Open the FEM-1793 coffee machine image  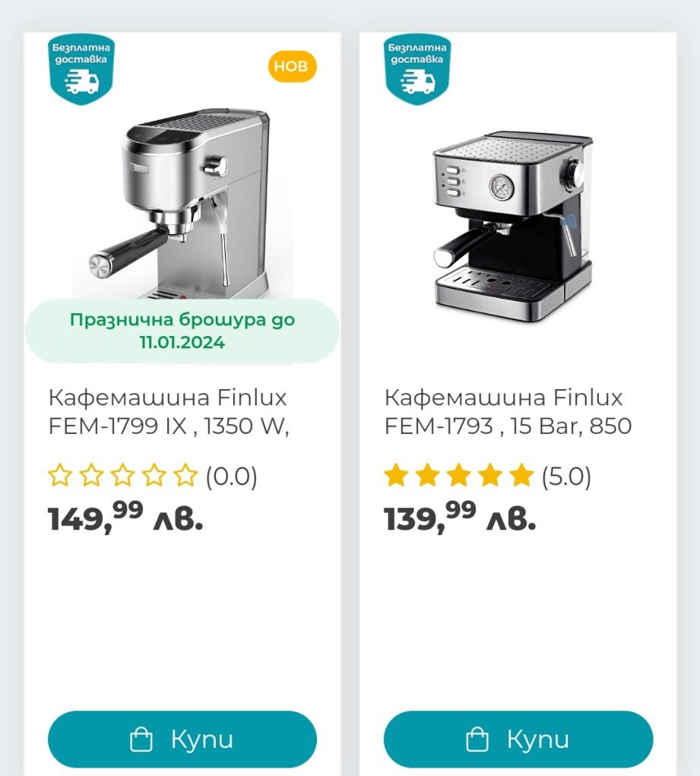pos(513,226)
